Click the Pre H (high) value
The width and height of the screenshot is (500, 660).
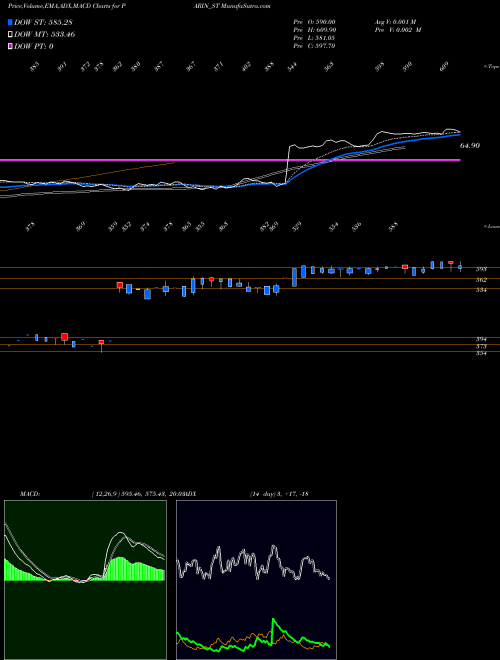coord(314,30)
